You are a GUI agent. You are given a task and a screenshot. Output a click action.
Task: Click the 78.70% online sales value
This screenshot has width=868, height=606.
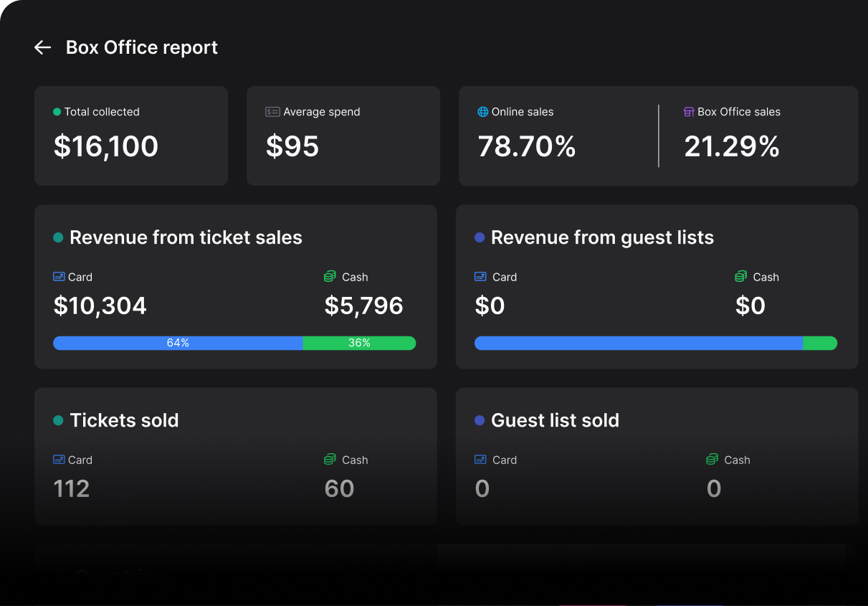click(527, 146)
